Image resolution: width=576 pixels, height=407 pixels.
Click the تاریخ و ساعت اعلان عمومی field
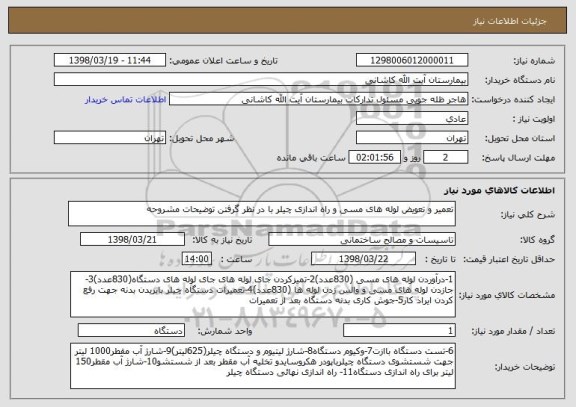click(110, 60)
